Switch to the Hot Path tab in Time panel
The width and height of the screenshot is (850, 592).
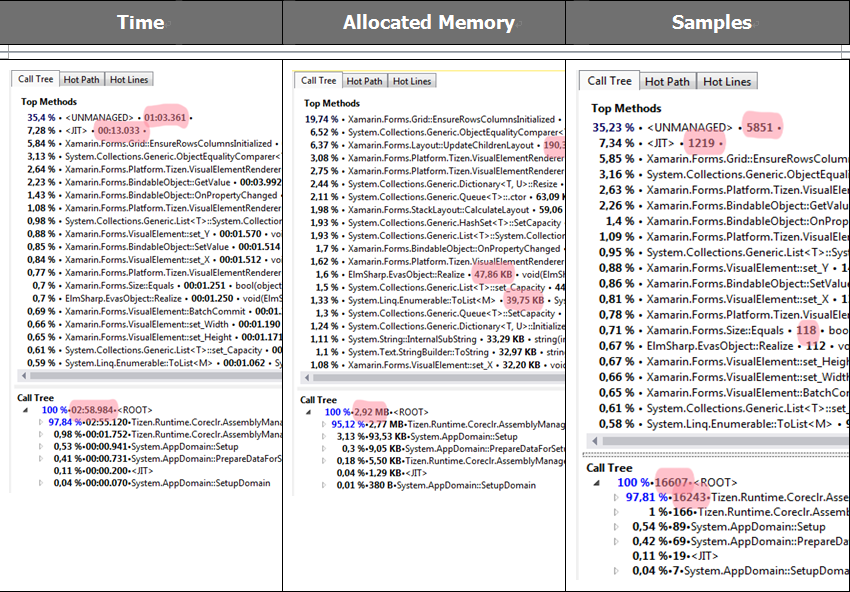pos(84,80)
